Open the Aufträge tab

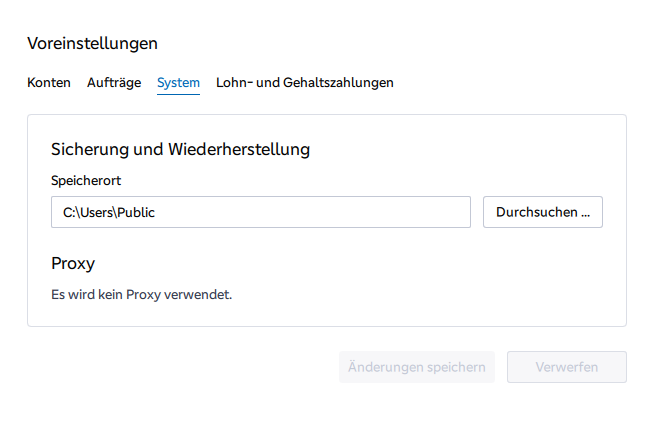(x=114, y=82)
